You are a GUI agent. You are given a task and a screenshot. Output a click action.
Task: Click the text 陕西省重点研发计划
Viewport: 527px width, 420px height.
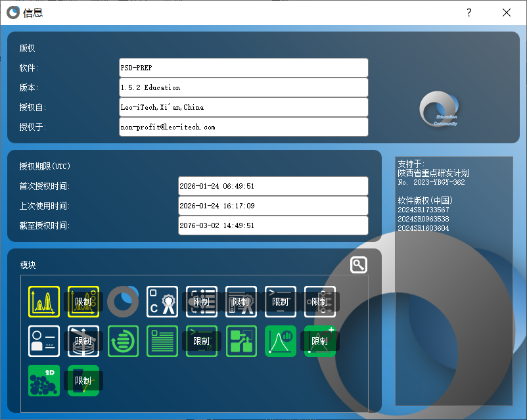[433, 173]
